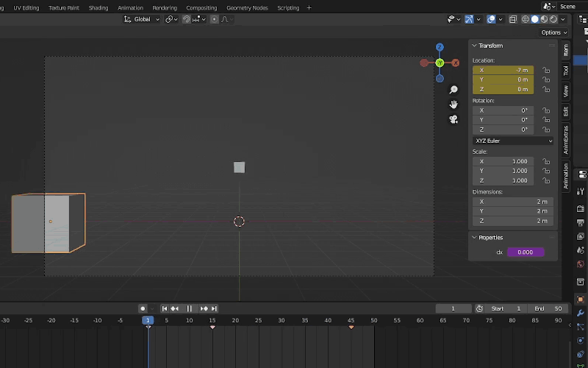The image size is (588, 368).
Task: Select material preview shading
Action: 544,19
